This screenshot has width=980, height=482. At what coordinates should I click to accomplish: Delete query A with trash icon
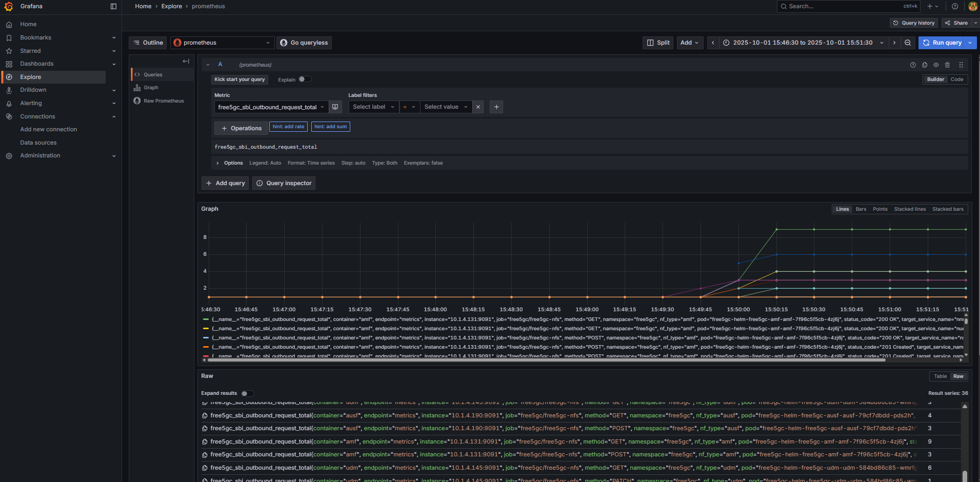pos(947,65)
